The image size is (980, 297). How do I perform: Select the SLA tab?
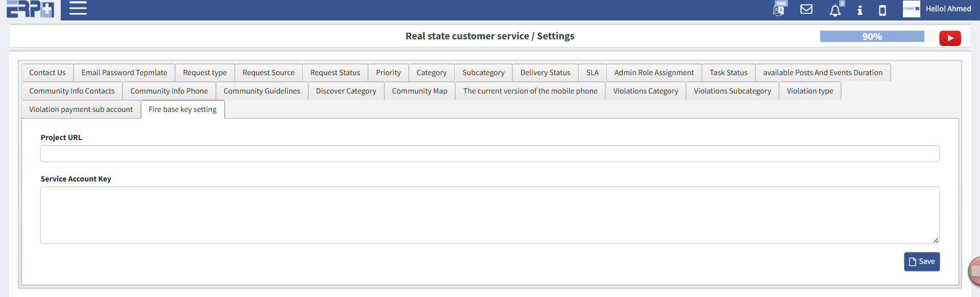coord(592,73)
